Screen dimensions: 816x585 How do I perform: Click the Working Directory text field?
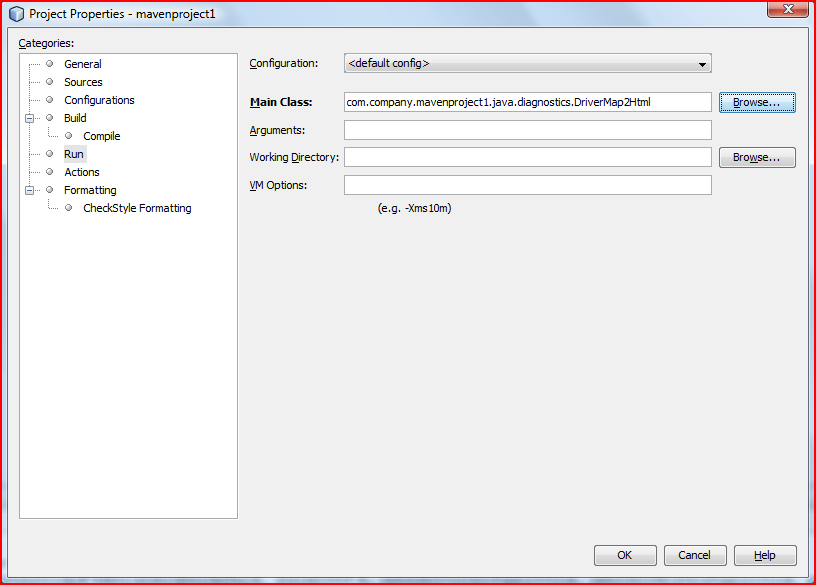point(527,157)
